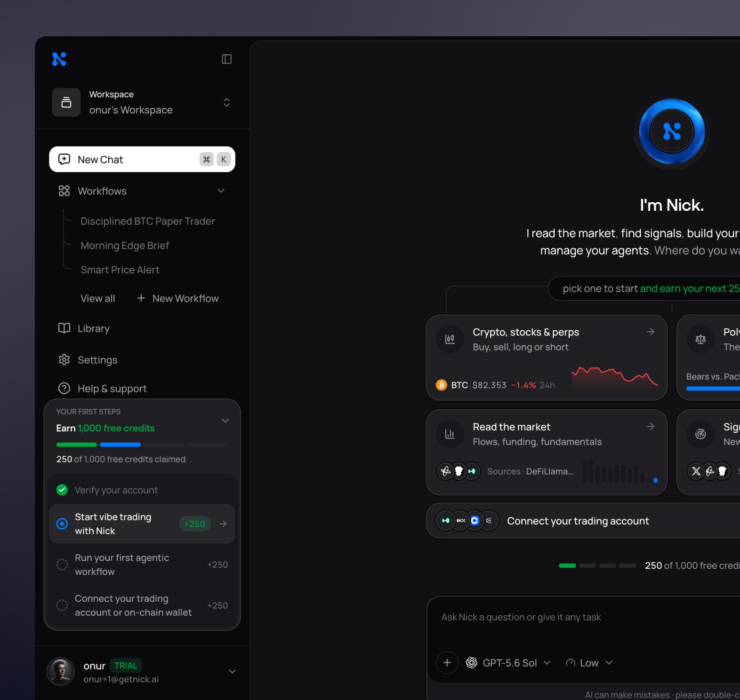
Task: Open the Disciplined BTC Paper Trader workflow
Action: point(147,221)
